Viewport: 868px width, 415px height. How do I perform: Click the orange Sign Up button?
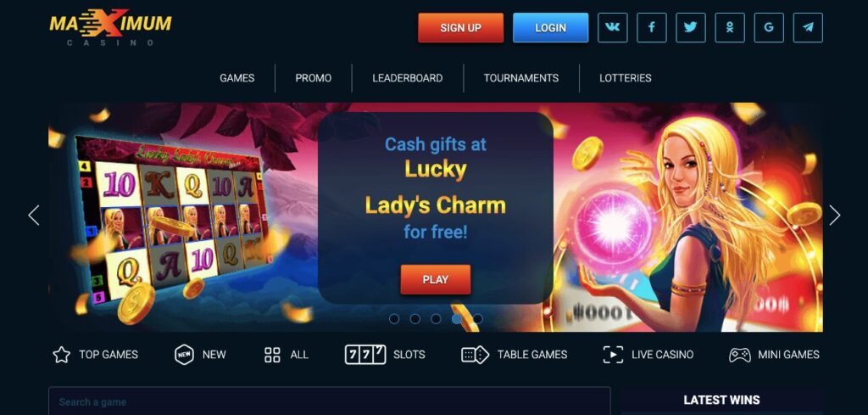[x=460, y=28]
